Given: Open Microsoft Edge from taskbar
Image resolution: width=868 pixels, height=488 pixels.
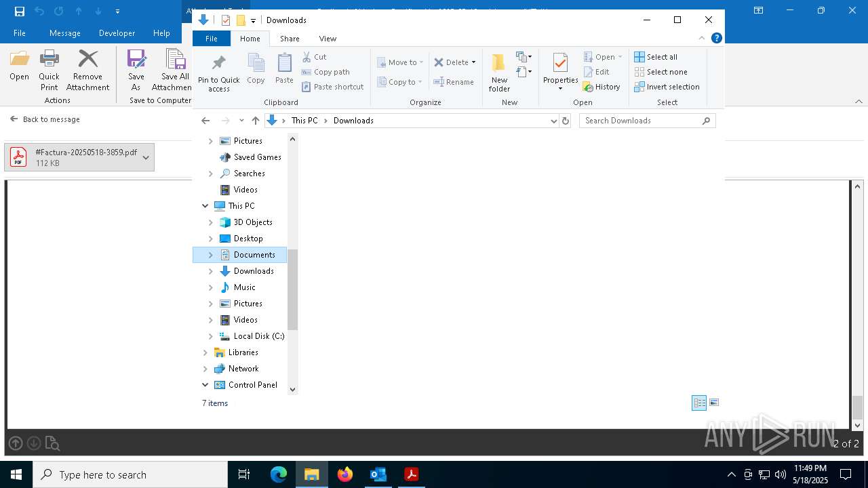Looking at the screenshot, I should tap(279, 474).
